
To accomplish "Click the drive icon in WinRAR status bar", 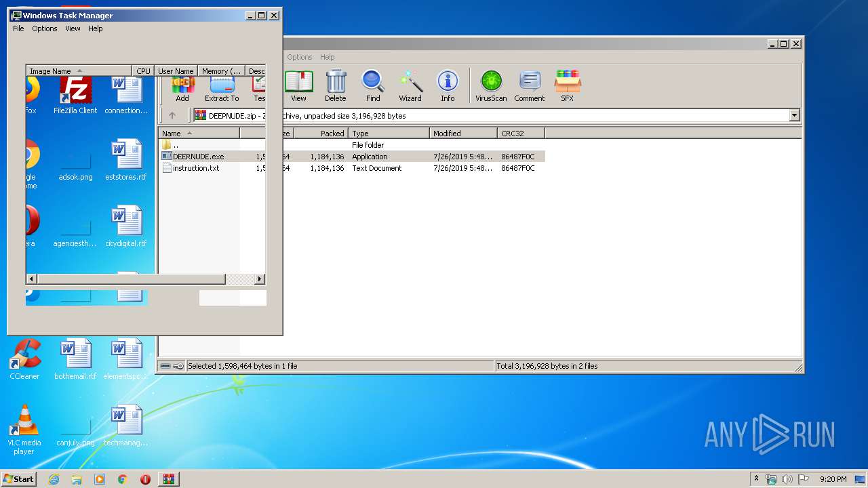I will (165, 366).
